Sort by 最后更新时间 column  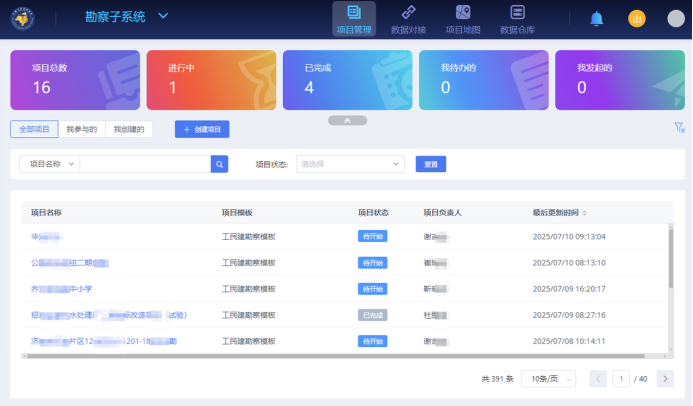585,213
